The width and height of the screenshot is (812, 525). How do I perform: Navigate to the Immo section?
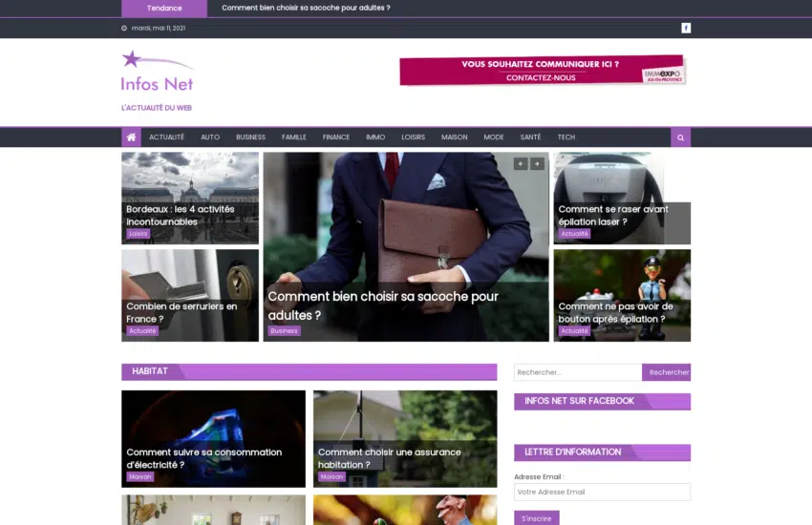(375, 137)
